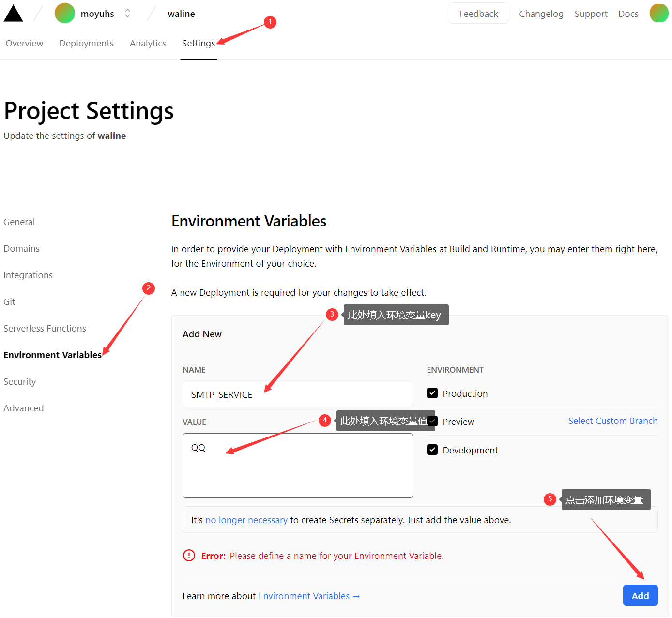The height and width of the screenshot is (618, 672).
Task: Open the waline project breadcrumb
Action: pyautogui.click(x=181, y=14)
